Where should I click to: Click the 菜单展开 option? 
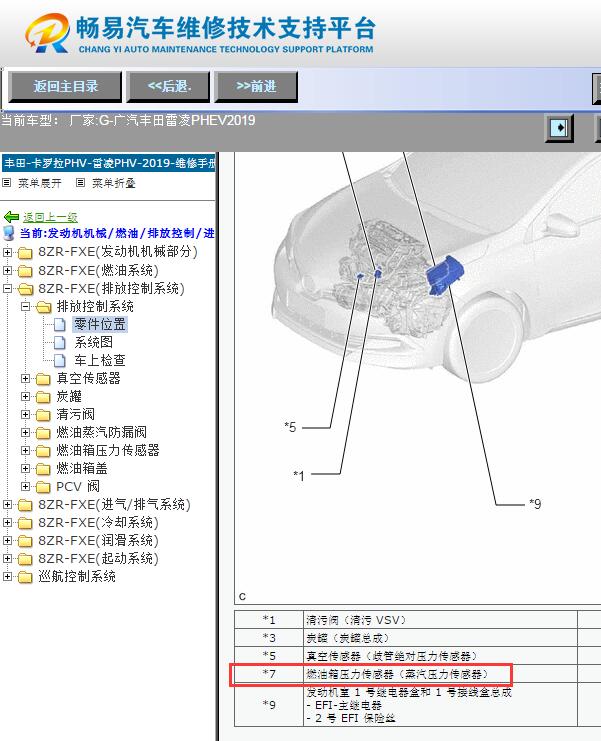[x=40, y=183]
